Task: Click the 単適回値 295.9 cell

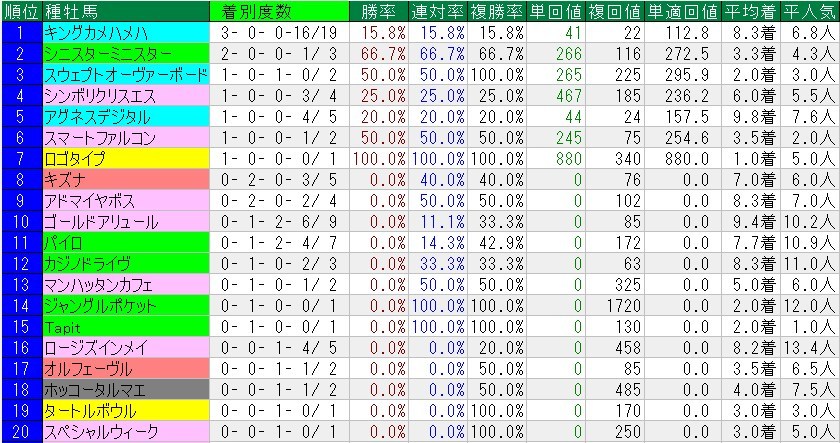Action: coord(682,74)
